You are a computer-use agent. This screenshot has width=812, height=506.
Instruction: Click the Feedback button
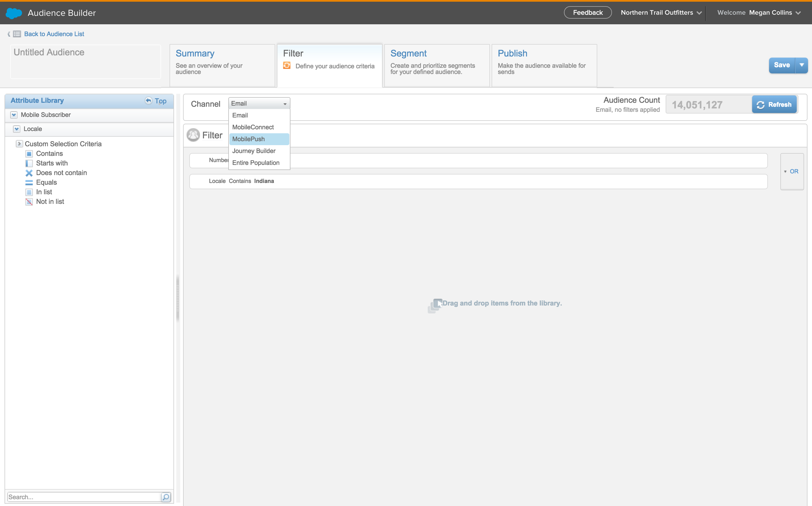coord(587,12)
